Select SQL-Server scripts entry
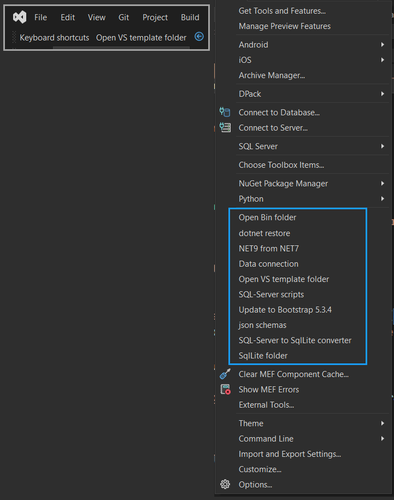Viewport: 394px width, 500px height. pos(271,294)
